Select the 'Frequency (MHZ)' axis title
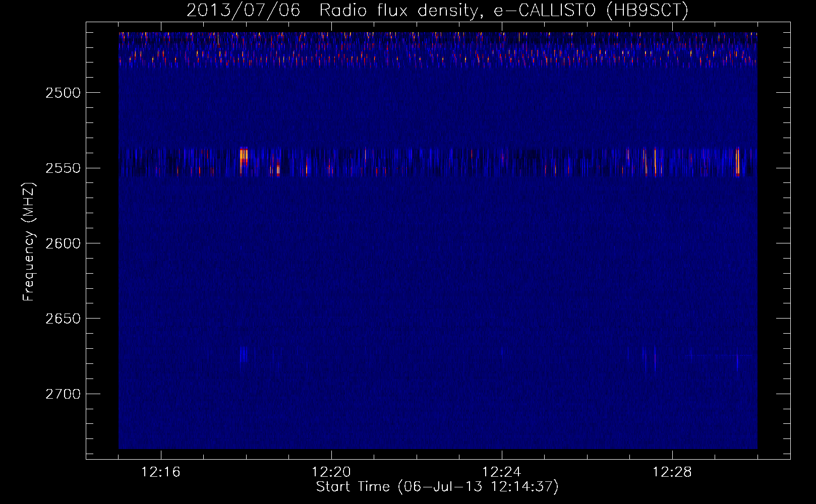 point(29,242)
